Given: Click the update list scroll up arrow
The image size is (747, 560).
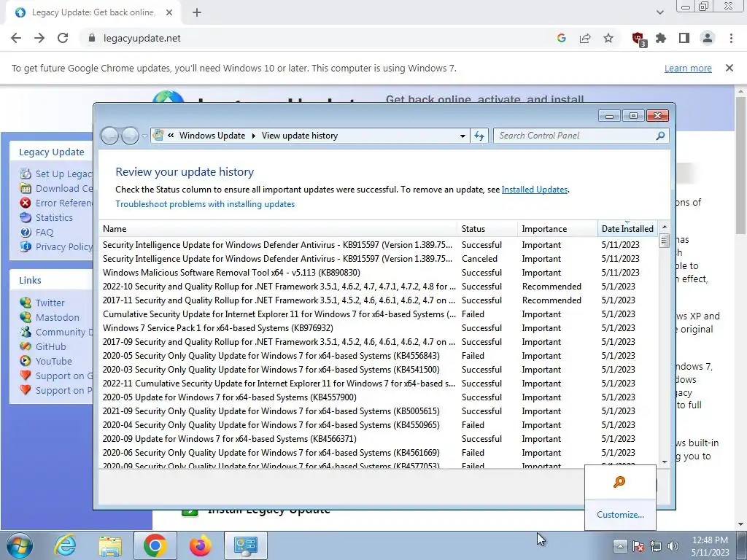Looking at the screenshot, I should pyautogui.click(x=664, y=227).
